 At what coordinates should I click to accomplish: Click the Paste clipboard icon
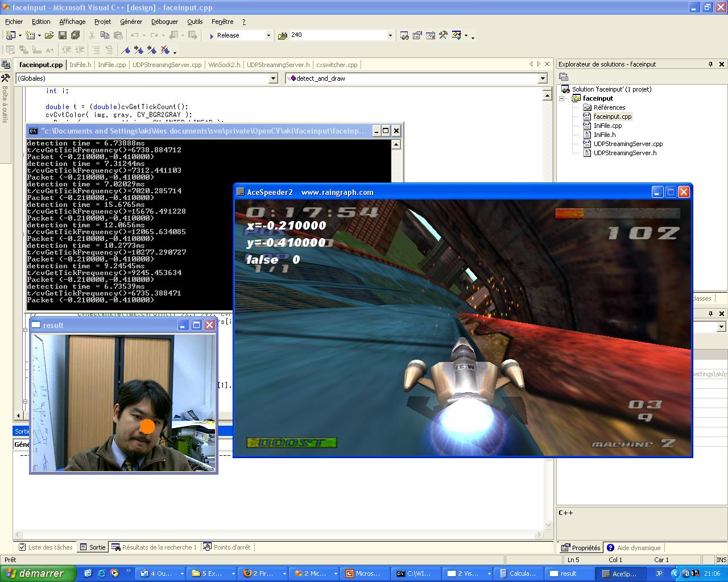tap(118, 35)
